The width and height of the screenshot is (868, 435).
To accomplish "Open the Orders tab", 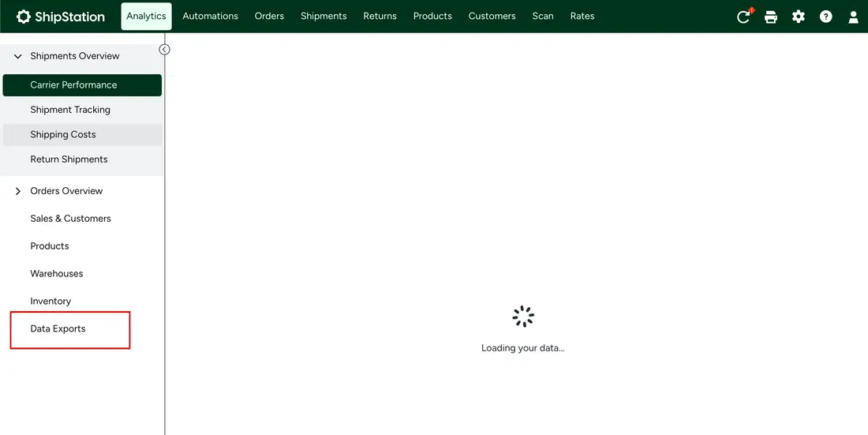I will click(269, 16).
